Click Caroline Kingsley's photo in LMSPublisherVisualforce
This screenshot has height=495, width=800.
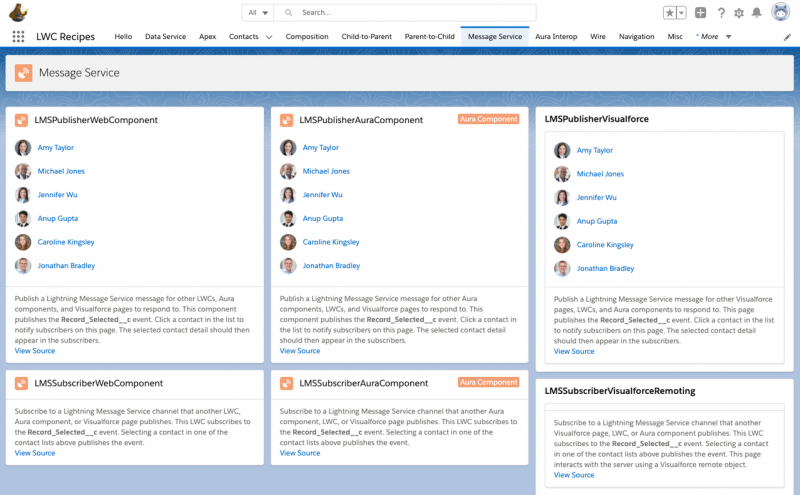562,245
